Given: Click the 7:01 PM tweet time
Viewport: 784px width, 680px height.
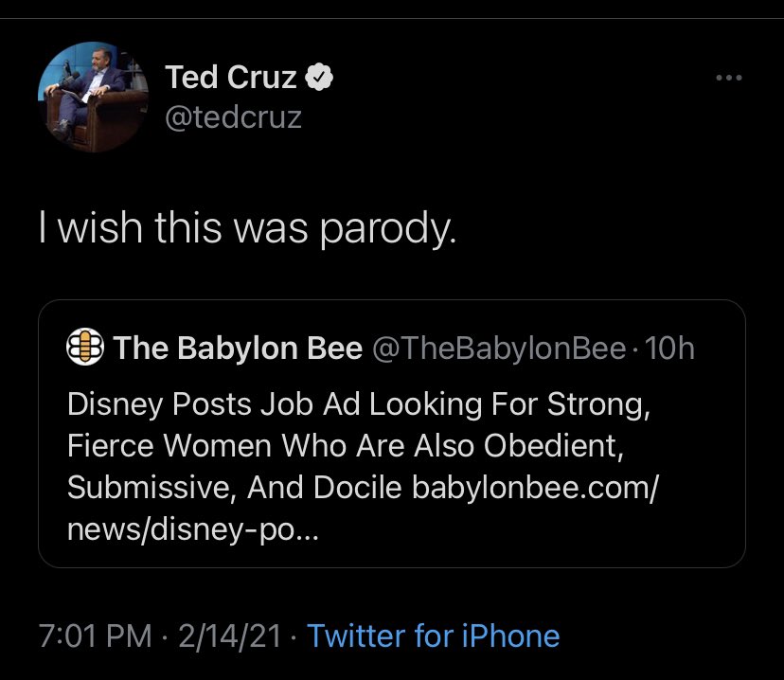Looking at the screenshot, I should 95,635.
